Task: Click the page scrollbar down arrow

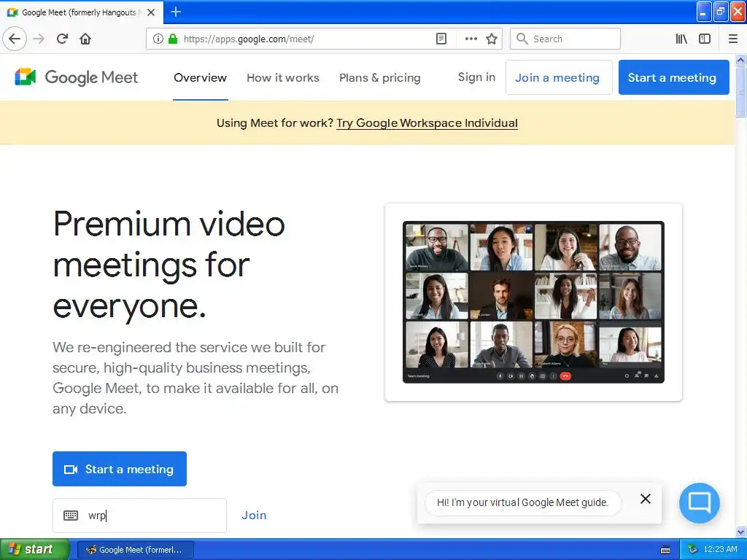Action: click(x=740, y=532)
